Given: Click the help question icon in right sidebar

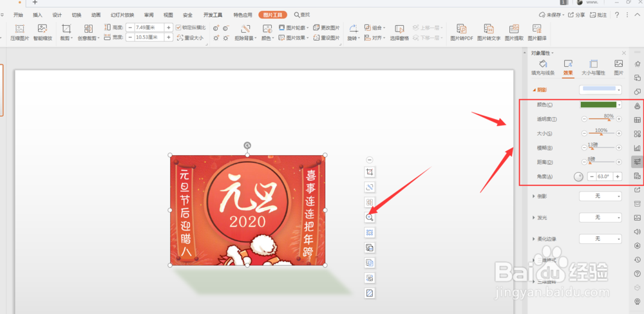Looking at the screenshot, I should click(x=638, y=273).
